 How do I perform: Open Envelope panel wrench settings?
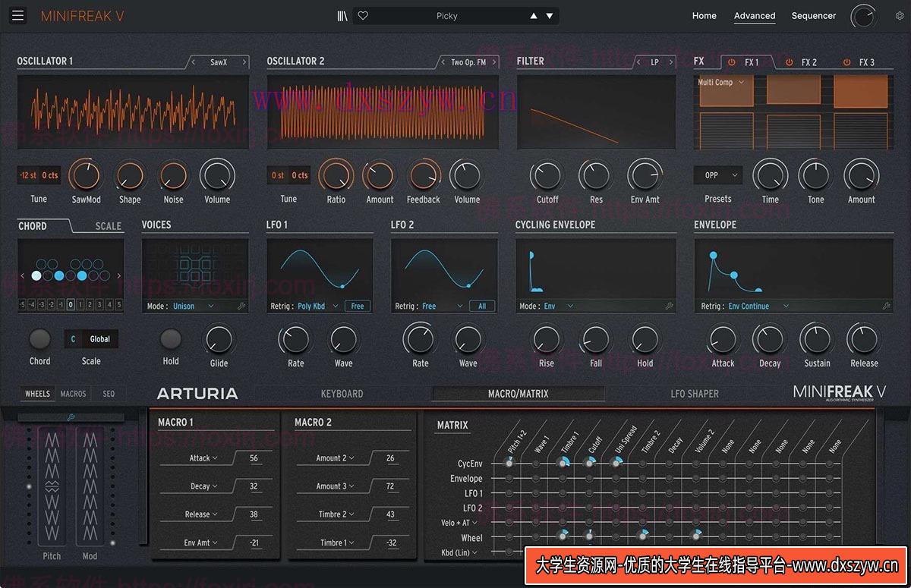pos(886,307)
